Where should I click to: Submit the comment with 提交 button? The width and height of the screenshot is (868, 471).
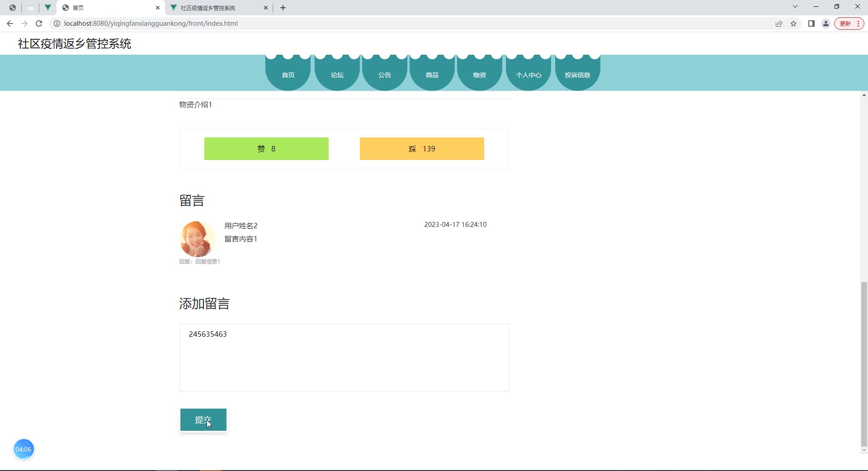203,420
